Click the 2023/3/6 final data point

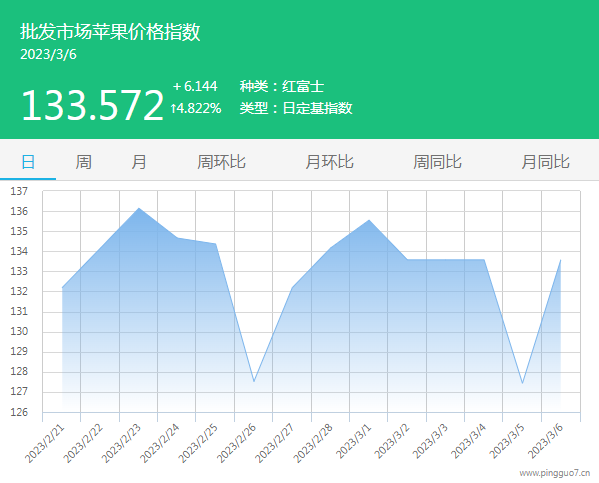[x=560, y=260]
